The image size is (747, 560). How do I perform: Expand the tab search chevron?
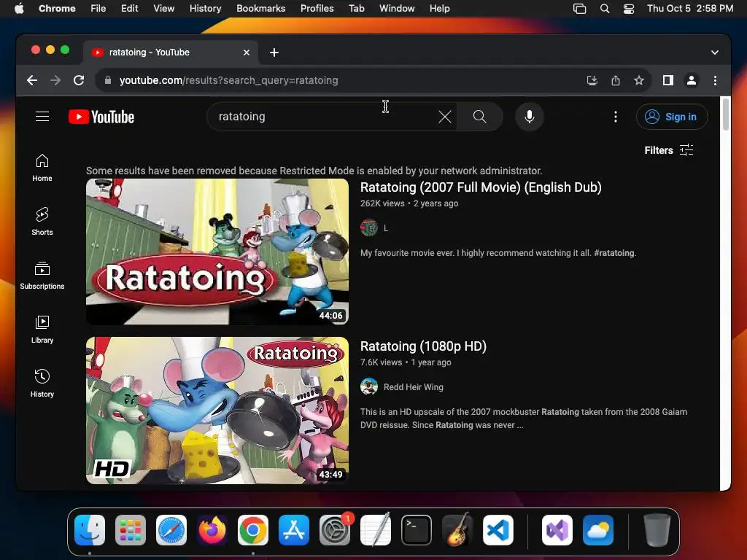[715, 52]
